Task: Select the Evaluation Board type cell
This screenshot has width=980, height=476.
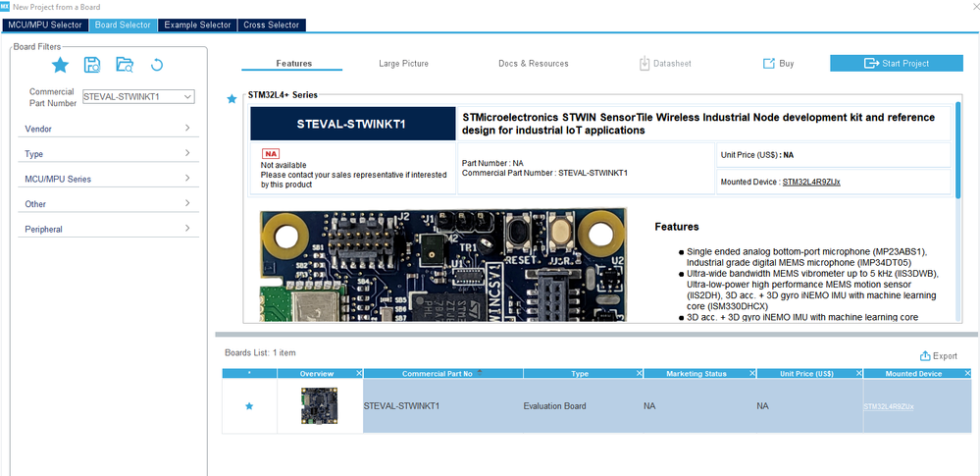Action: pos(583,406)
